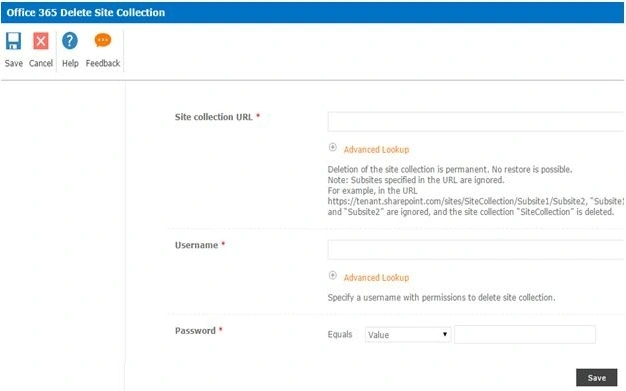Open the Password Value dropdown
The width and height of the screenshot is (626, 391).
(x=408, y=335)
